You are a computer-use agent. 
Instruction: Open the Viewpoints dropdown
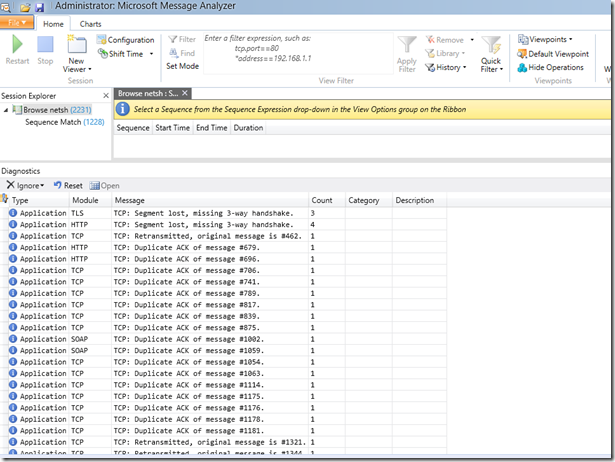pyautogui.click(x=545, y=39)
